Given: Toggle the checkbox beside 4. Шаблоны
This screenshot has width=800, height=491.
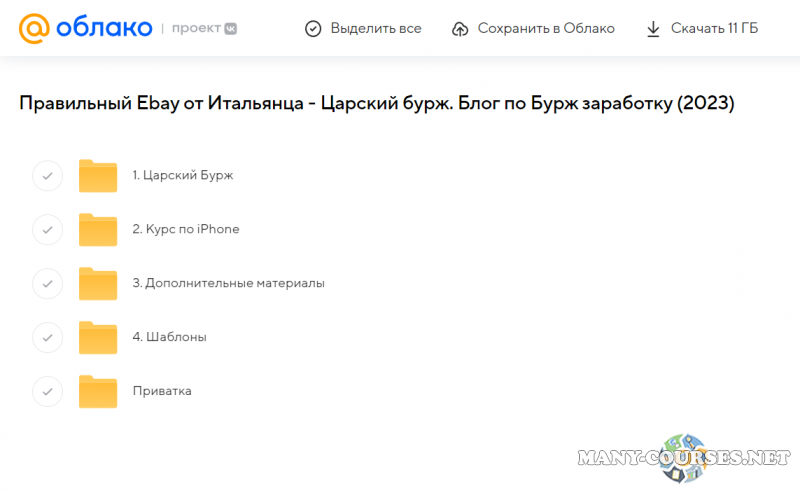Looking at the screenshot, I should pos(47,338).
